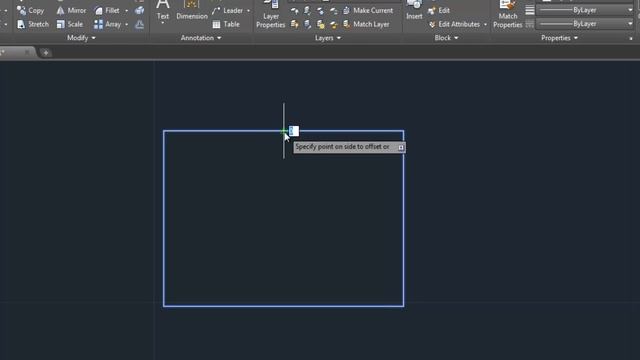Expand the Block panel
This screenshot has height=360, width=640.
coord(446,38)
